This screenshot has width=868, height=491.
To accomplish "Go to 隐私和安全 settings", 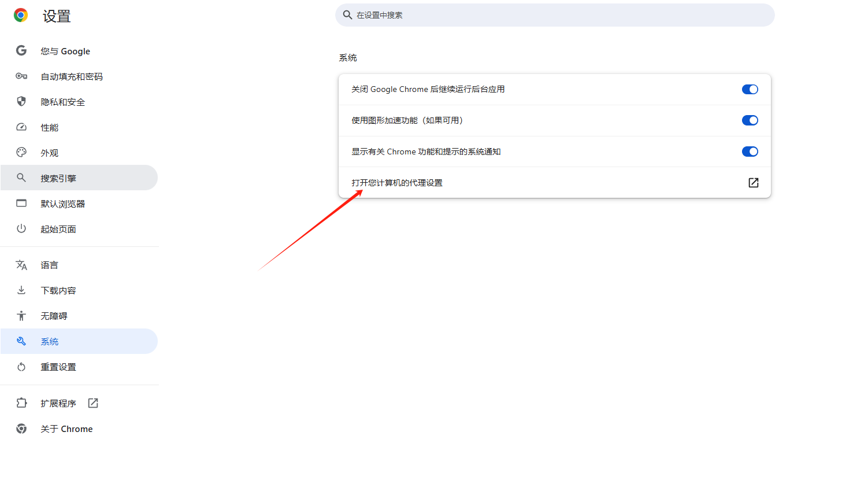I will 79,102.
